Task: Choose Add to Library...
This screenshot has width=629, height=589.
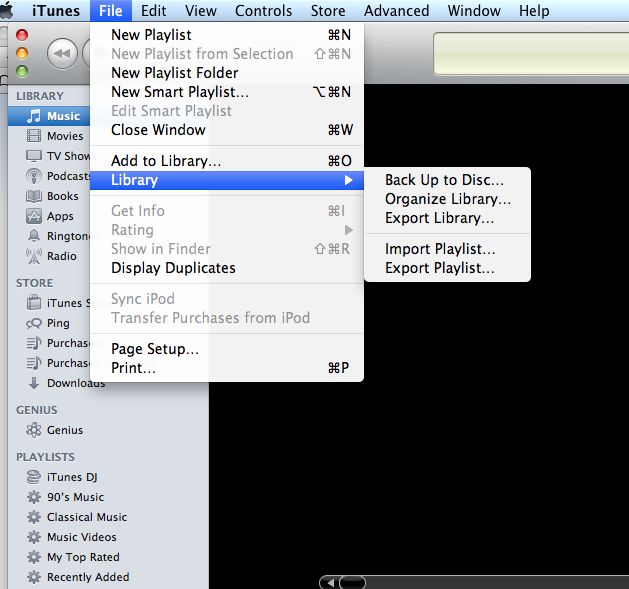Action: (227, 161)
